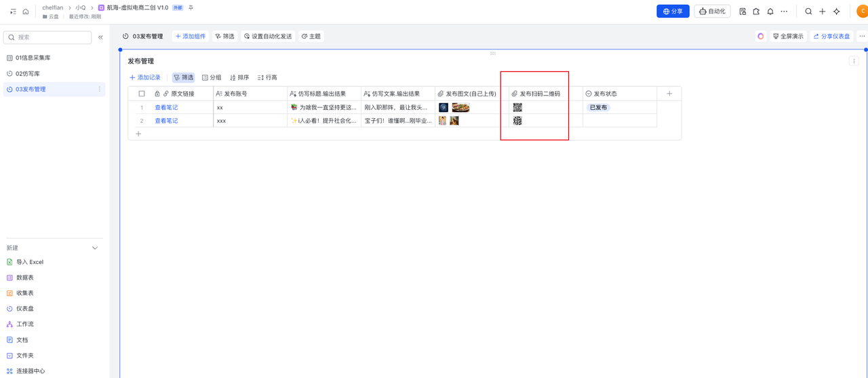The height and width of the screenshot is (378, 868).
Task: Open the form/record icon next to 自动化
Action: tap(743, 12)
